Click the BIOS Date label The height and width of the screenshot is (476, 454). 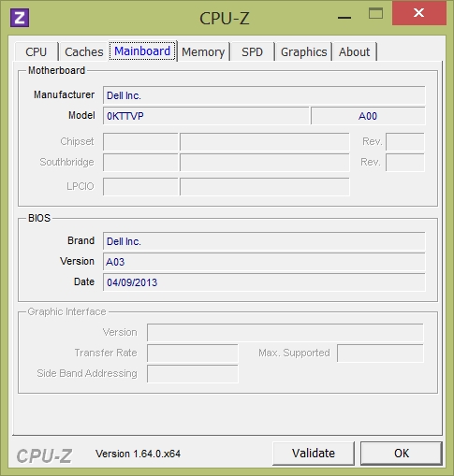click(x=84, y=281)
